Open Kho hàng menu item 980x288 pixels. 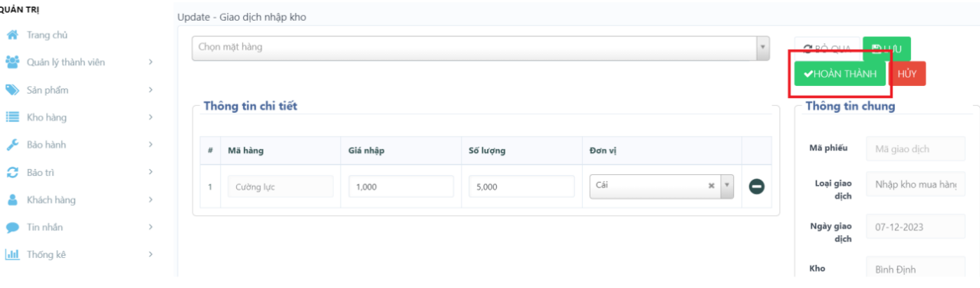[x=47, y=118]
